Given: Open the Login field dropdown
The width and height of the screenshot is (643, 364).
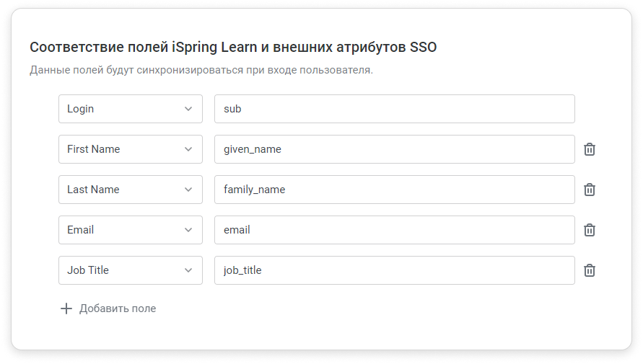Looking at the screenshot, I should tap(131, 109).
